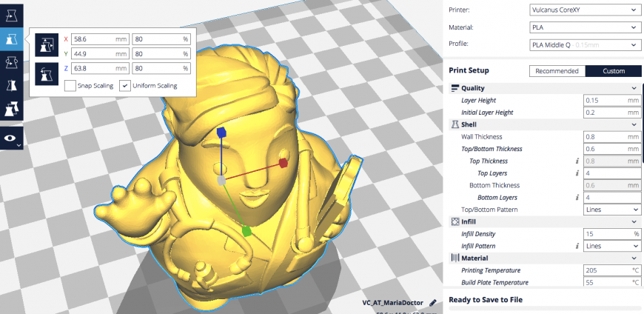
Task: Disable the Uniform Scaling checkbox
Action: [x=125, y=86]
